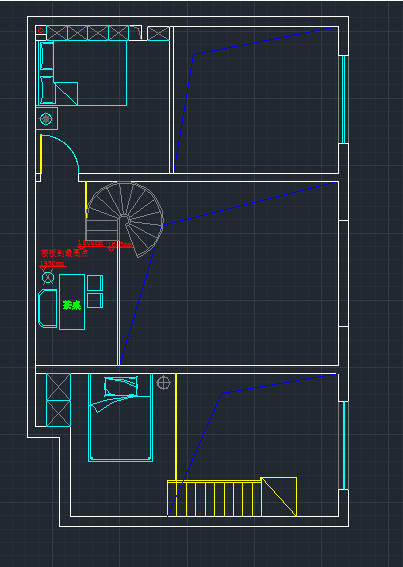
Task: Select the double bed in upper-left room
Action: tap(82, 73)
